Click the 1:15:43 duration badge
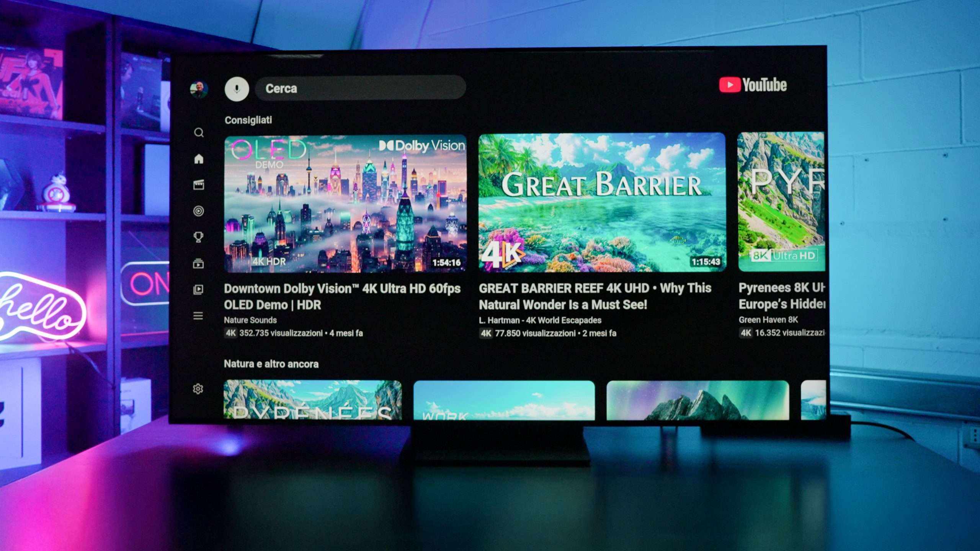Viewport: 980px width, 551px height. (x=706, y=262)
